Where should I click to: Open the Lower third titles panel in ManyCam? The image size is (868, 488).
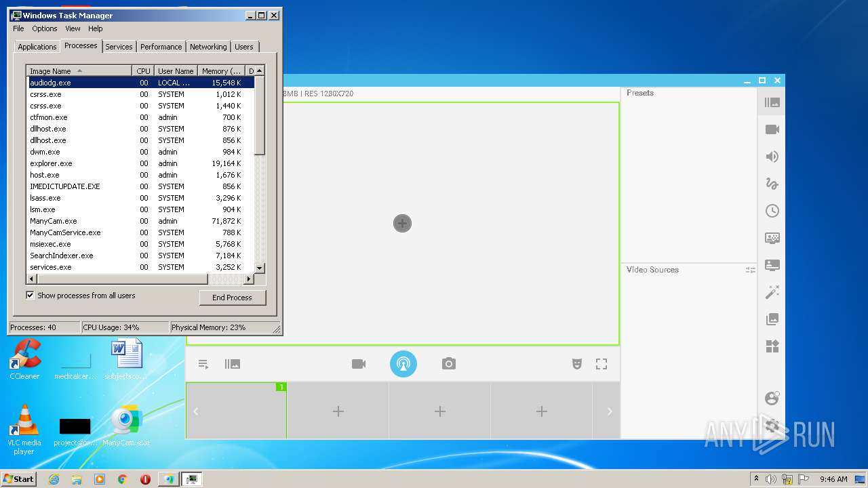[772, 265]
